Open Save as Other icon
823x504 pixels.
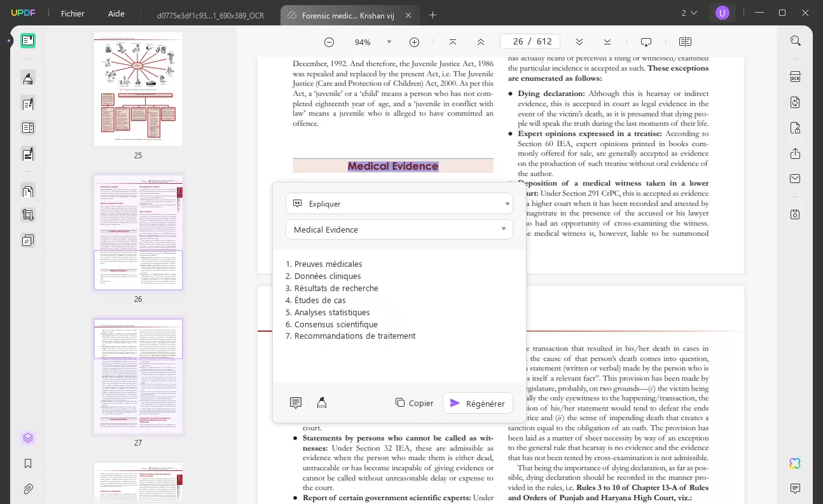[795, 215]
